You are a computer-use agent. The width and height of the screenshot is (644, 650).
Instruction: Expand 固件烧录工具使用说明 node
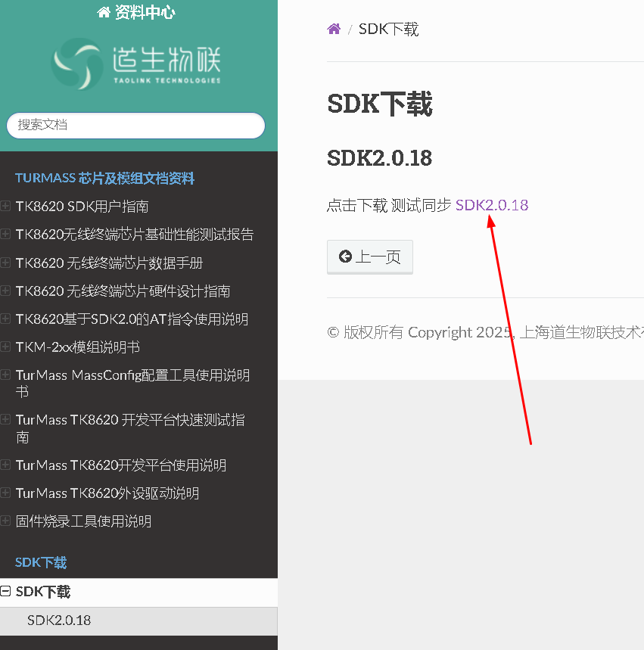click(5, 521)
